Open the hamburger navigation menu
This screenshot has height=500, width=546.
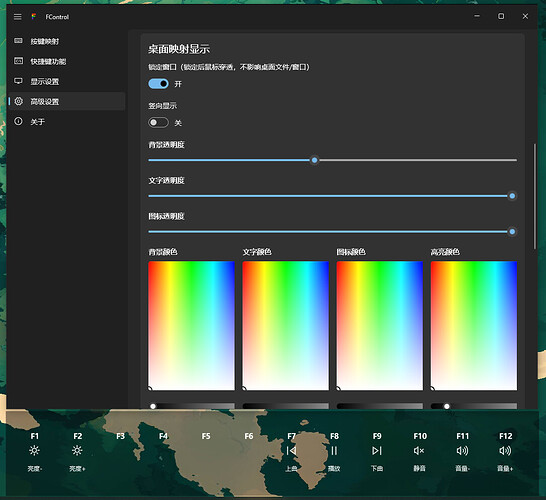coord(18,17)
